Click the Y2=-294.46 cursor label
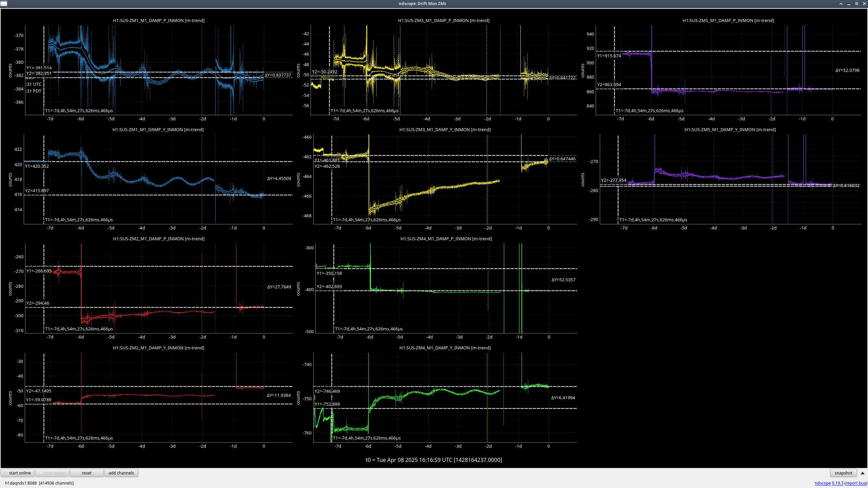868x488 pixels. (x=38, y=303)
